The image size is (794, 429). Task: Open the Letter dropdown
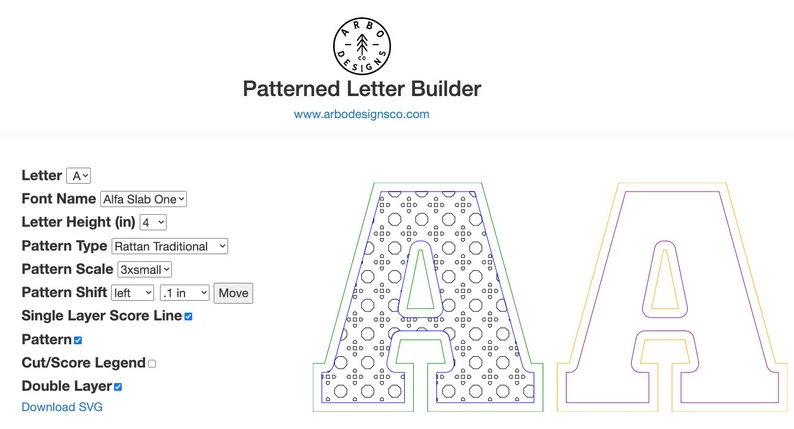[x=79, y=176]
